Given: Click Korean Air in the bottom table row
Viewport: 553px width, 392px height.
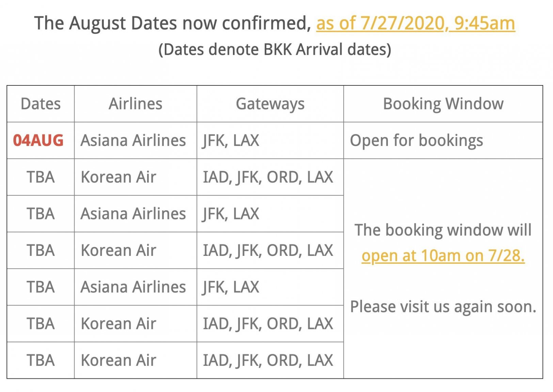Looking at the screenshot, I should (118, 360).
